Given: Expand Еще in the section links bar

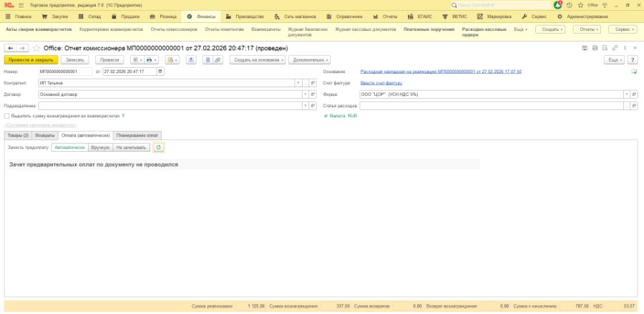Looking at the screenshot, I should [x=521, y=29].
